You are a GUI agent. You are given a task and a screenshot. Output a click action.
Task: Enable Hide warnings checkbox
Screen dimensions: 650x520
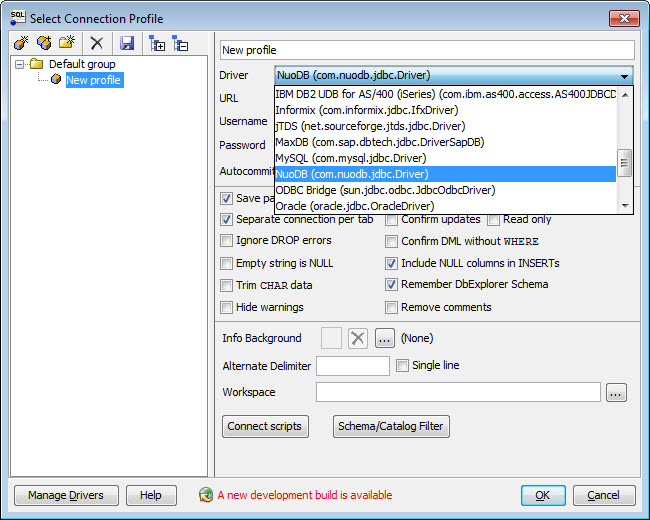(x=226, y=307)
